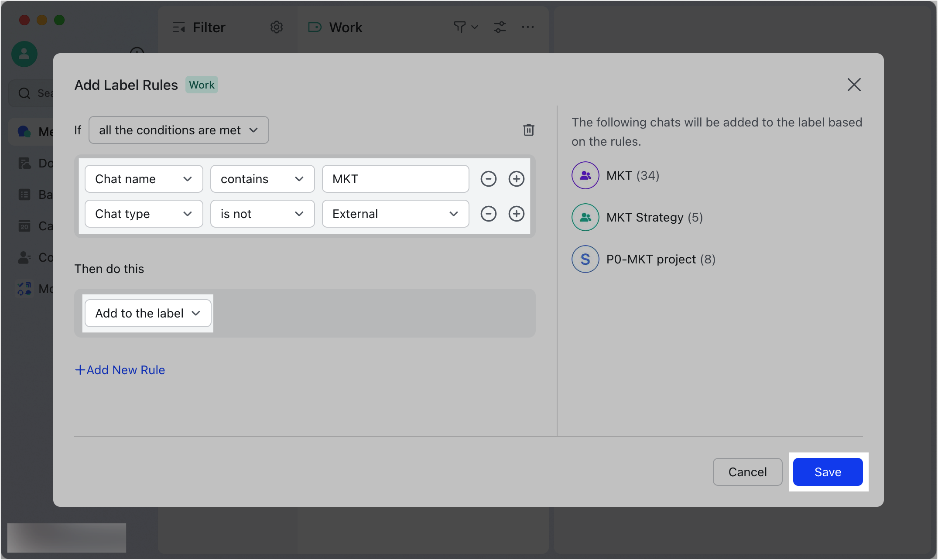Delete the rule with trash icon
Image resolution: width=938 pixels, height=560 pixels.
click(x=528, y=130)
